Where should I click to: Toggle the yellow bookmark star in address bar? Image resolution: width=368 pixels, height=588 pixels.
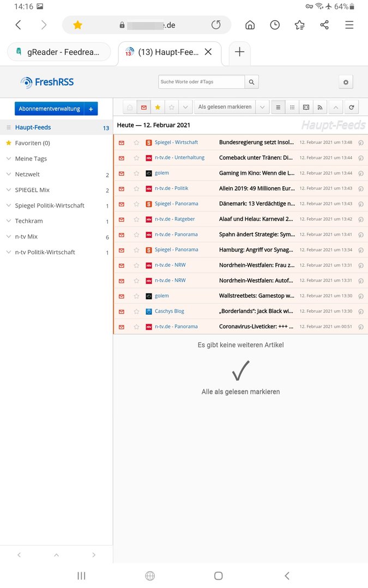pyautogui.click(x=78, y=25)
